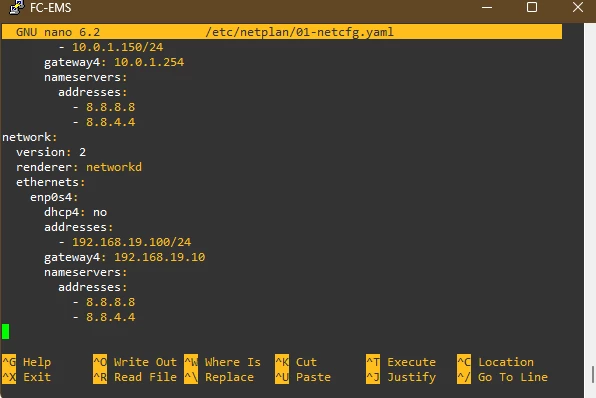Click the renderer value networkd
Image resolution: width=596 pixels, height=398 pixels.
pos(114,167)
